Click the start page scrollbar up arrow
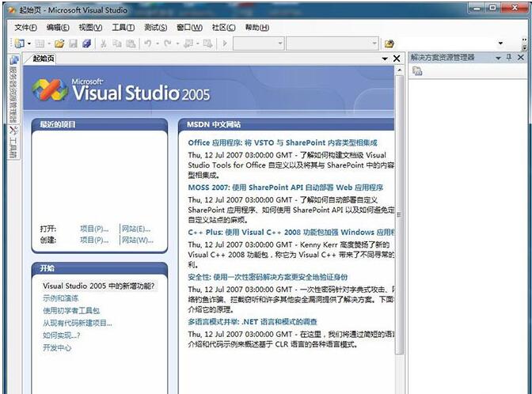 click(400, 70)
